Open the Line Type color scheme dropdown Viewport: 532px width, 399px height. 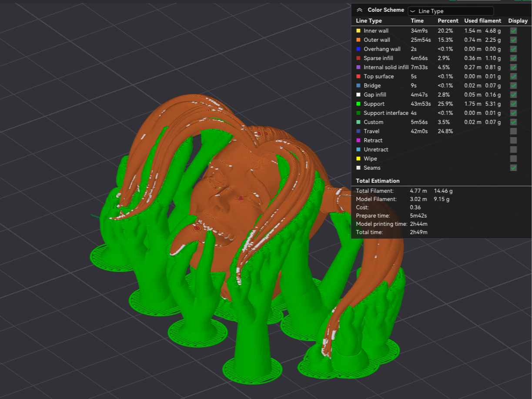(x=451, y=11)
